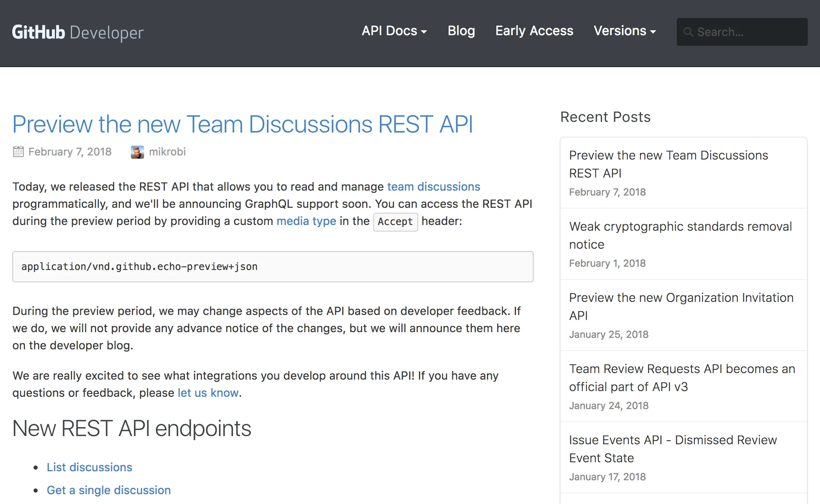The width and height of the screenshot is (820, 504).
Task: Click the let us know link
Action: coord(208,393)
